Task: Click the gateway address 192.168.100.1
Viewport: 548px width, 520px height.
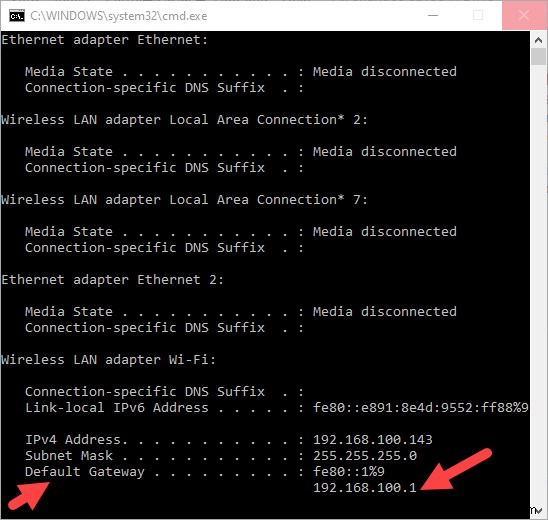Action: (365, 488)
